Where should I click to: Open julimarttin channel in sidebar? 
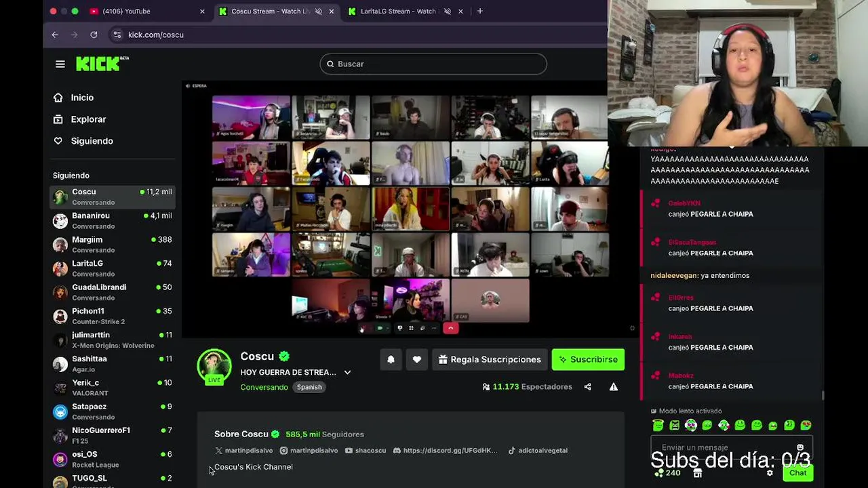click(113, 340)
